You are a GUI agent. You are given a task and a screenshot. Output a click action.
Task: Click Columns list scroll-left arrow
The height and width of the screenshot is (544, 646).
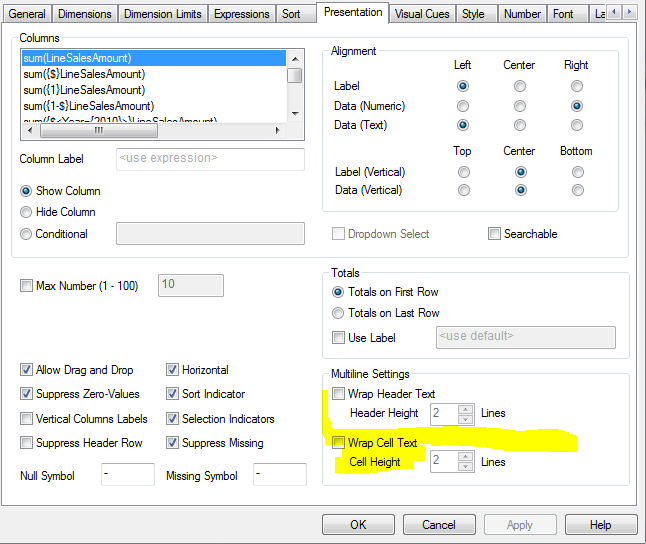[x=30, y=131]
